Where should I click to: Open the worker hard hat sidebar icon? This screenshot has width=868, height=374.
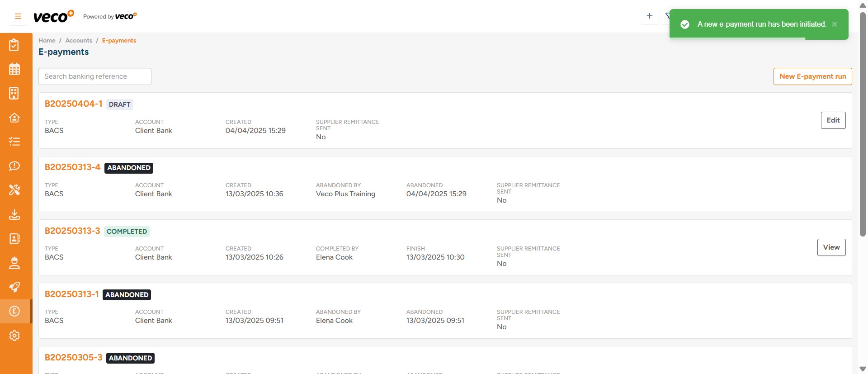pyautogui.click(x=14, y=263)
